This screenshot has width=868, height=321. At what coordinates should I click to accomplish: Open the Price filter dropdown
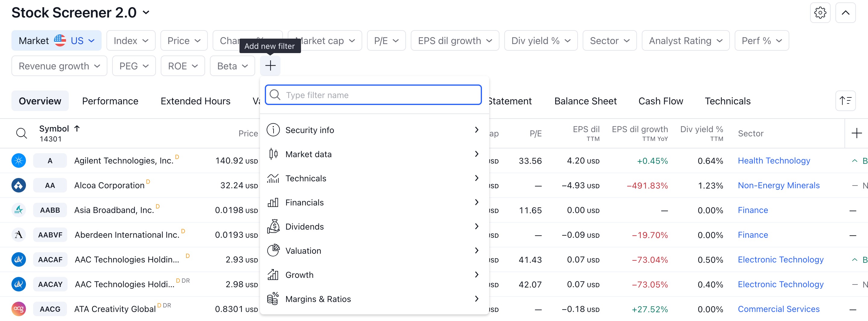point(184,40)
